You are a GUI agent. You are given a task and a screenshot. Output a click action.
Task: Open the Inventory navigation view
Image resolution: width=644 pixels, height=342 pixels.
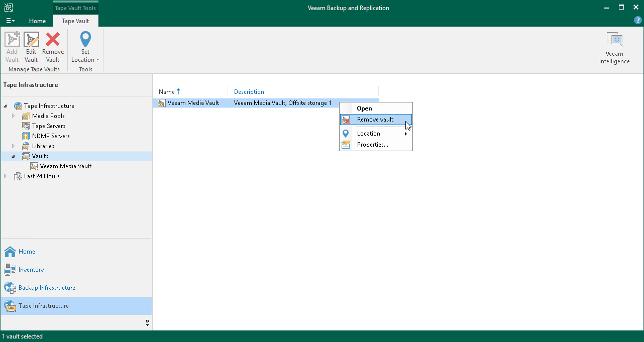click(76, 270)
